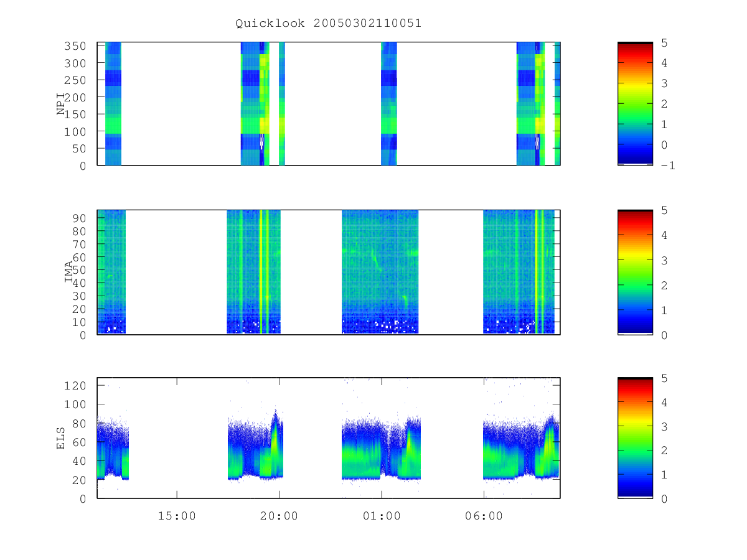Viewport: 747px width, 560px height.
Task: Select the NPI y-axis label
Action: 61,104
